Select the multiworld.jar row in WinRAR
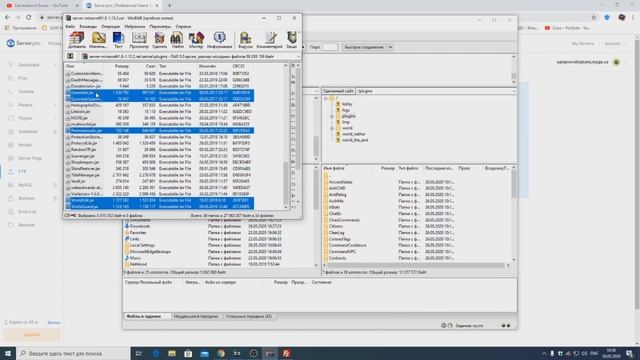This screenshot has width=640, height=360. [159, 124]
